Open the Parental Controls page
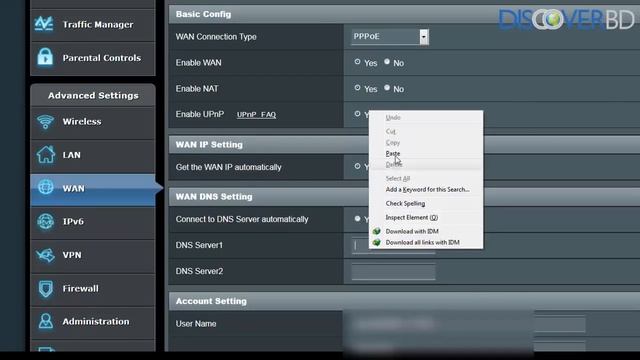The height and width of the screenshot is (360, 640). click(x=93, y=58)
